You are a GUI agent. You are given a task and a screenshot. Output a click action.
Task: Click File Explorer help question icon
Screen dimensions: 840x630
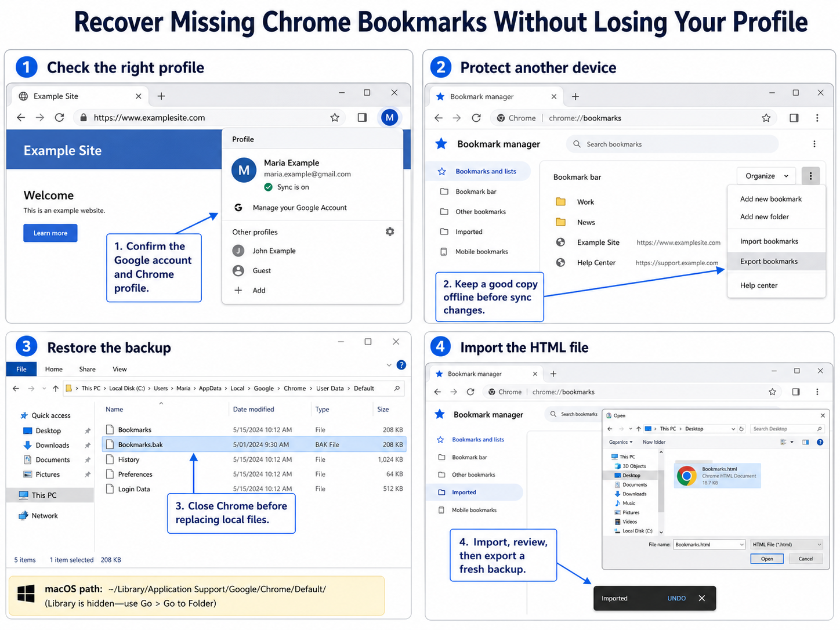coord(401,365)
